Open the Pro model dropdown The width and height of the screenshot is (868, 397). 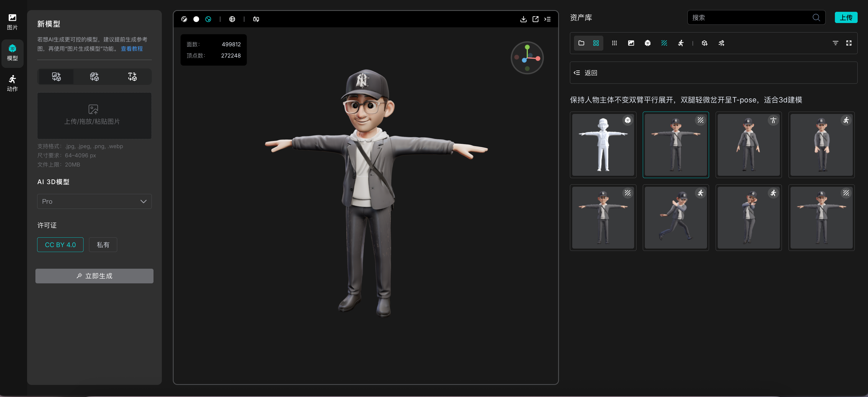click(94, 201)
